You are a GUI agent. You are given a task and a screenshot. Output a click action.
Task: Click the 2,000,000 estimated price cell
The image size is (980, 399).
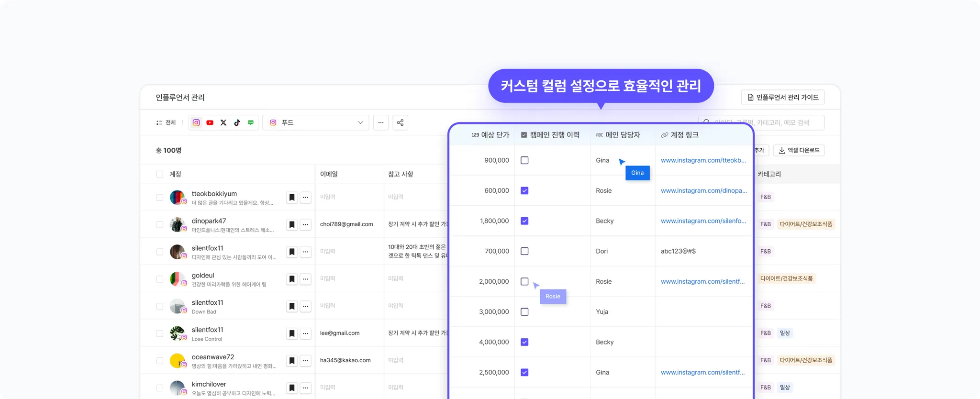click(494, 281)
